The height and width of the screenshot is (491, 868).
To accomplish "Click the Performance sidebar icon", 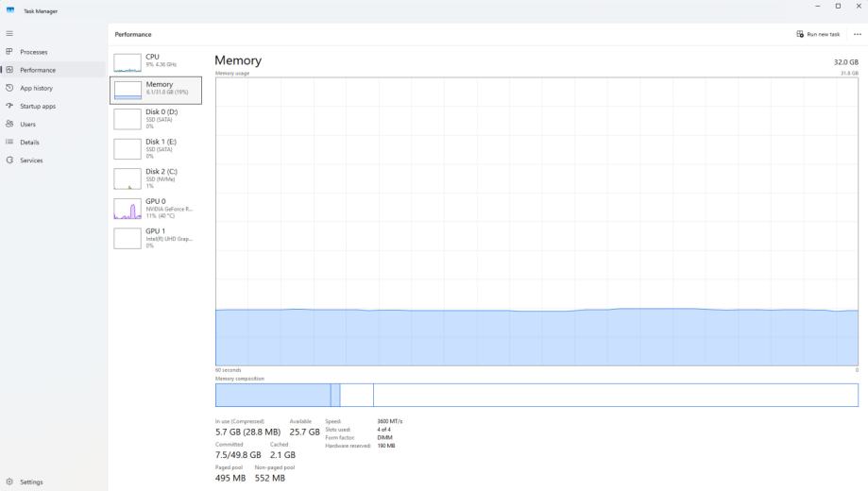I will click(x=9, y=70).
